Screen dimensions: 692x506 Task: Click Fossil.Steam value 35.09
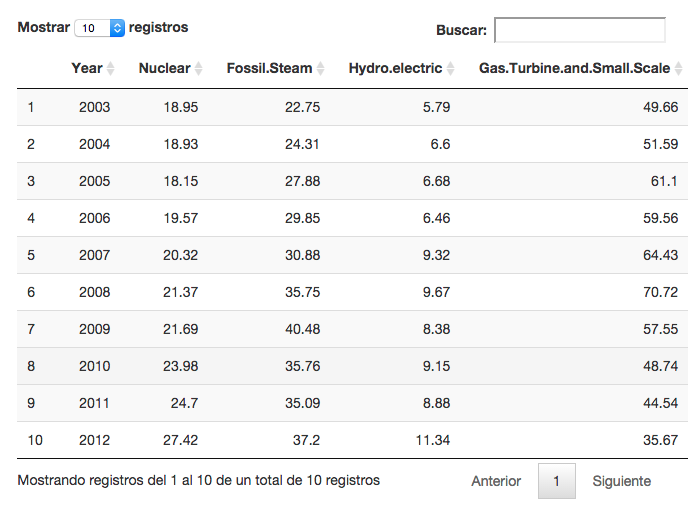point(302,404)
